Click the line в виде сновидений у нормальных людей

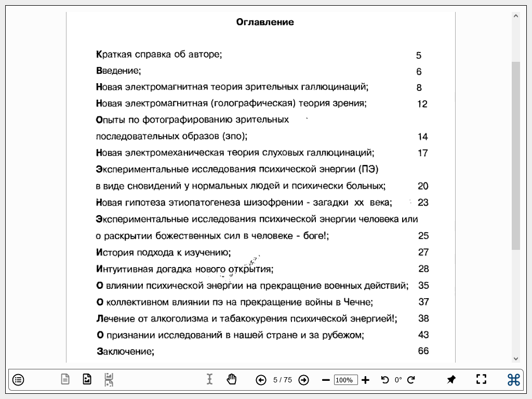pos(241,186)
